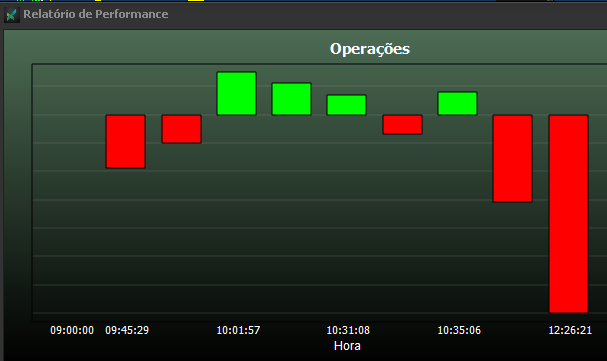607x361 pixels.
Task: Click the 09:45:29 time axis label
Action: 127,330
